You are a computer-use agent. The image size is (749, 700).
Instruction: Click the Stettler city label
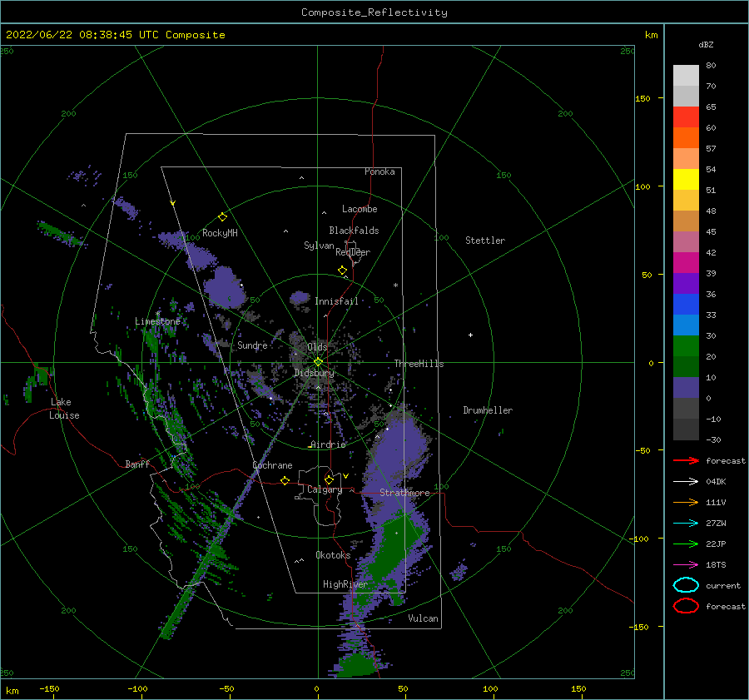(x=485, y=241)
